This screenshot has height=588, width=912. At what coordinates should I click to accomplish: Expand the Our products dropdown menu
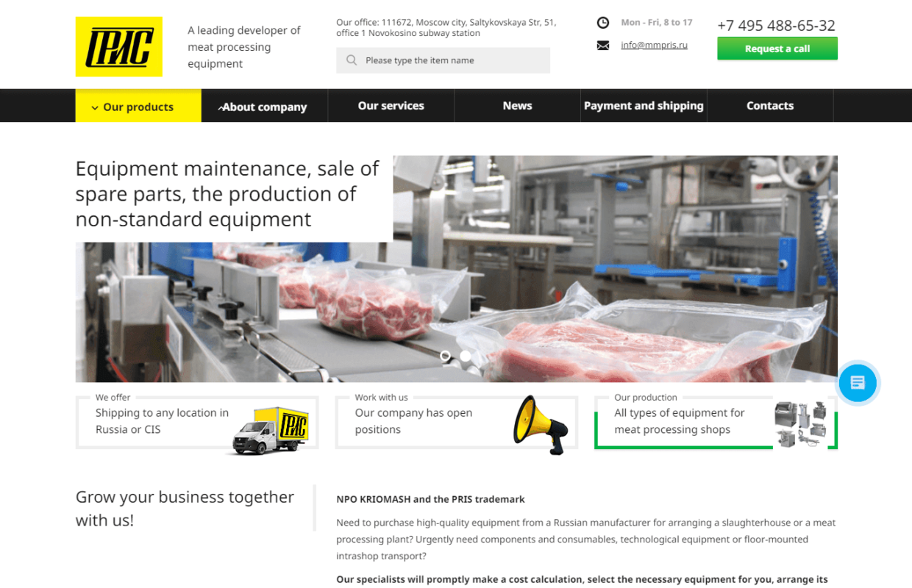tap(138, 107)
